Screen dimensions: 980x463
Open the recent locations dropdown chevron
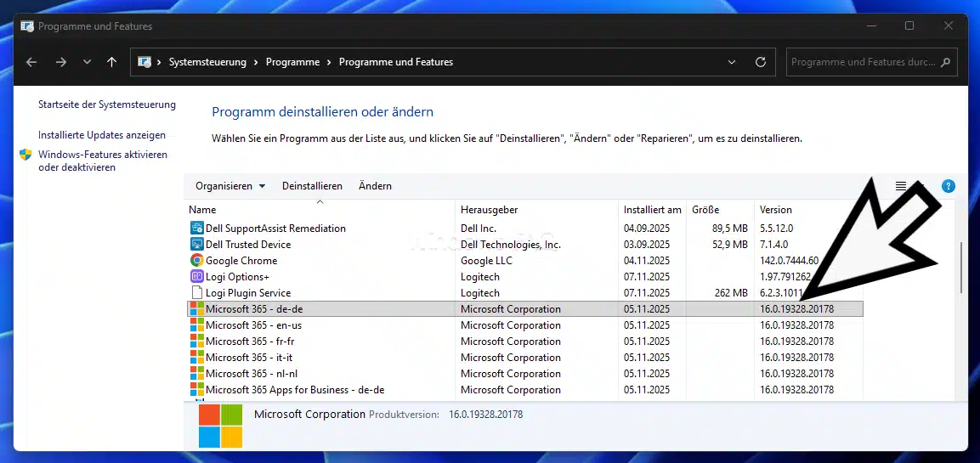pos(87,62)
